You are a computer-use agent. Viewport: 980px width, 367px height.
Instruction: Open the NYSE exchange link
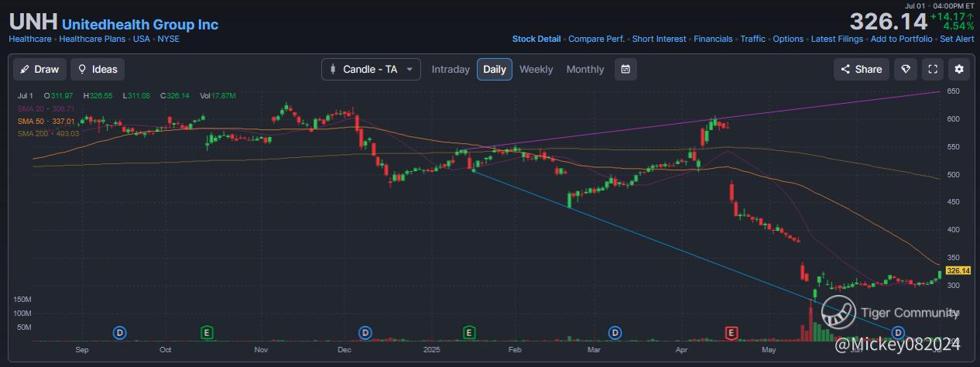(x=168, y=39)
